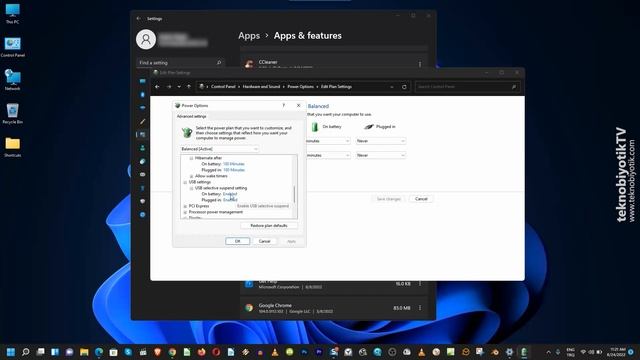Open System in Settings sidebar
The image size is (640, 360).
click(x=142, y=81)
